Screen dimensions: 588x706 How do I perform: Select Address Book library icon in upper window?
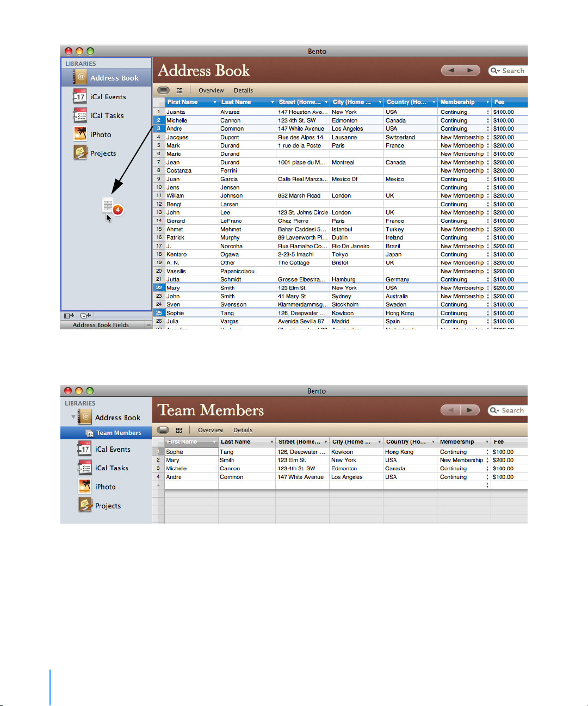pos(81,77)
